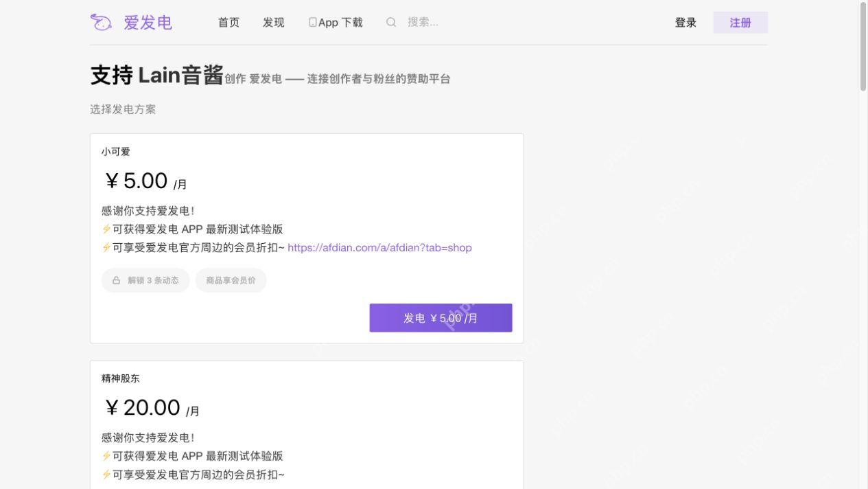
Task: Click the 爱发电 brand name text
Action: coord(148,23)
